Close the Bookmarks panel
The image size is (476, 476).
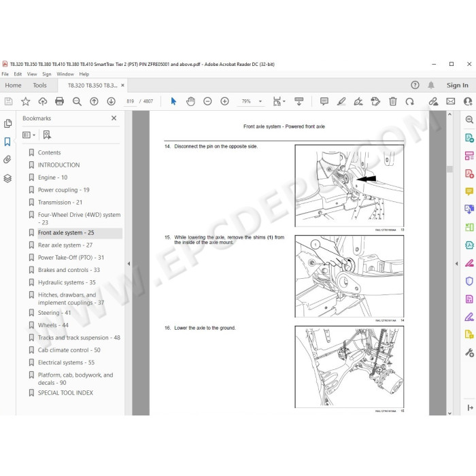pos(114,118)
